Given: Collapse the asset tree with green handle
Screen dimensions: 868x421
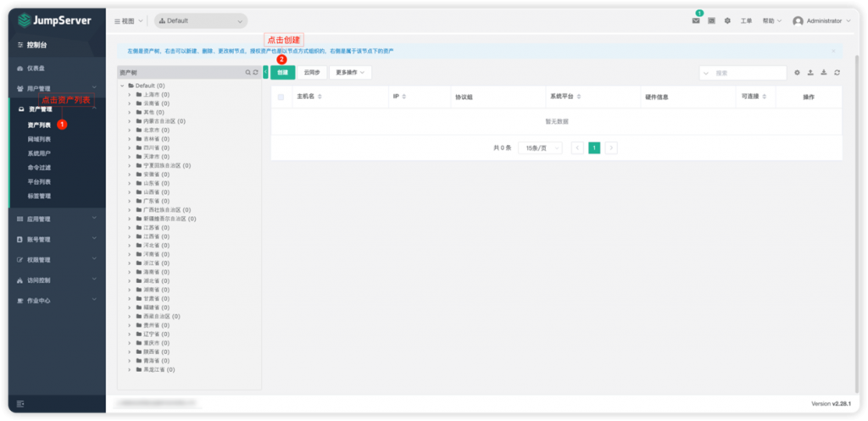Looking at the screenshot, I should (x=265, y=73).
